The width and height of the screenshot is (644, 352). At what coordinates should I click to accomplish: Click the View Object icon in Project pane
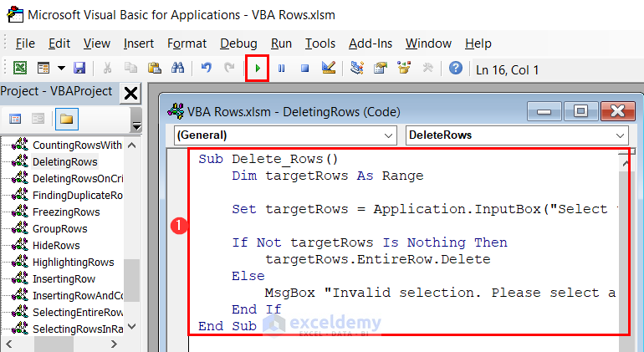point(38,119)
